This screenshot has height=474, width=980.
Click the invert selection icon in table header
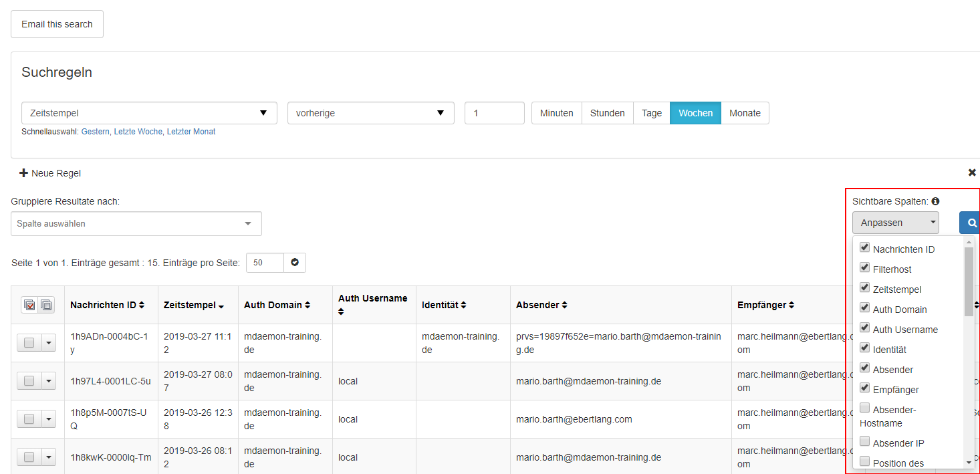pos(46,305)
